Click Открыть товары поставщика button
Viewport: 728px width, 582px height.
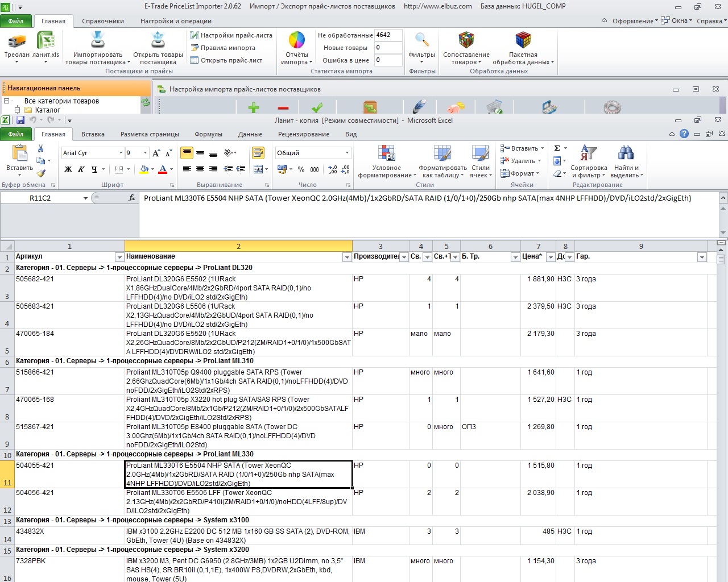[x=158, y=48]
